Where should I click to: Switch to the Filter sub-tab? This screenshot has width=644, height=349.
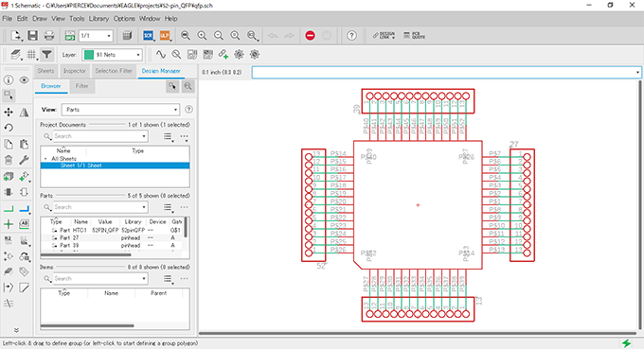(81, 86)
